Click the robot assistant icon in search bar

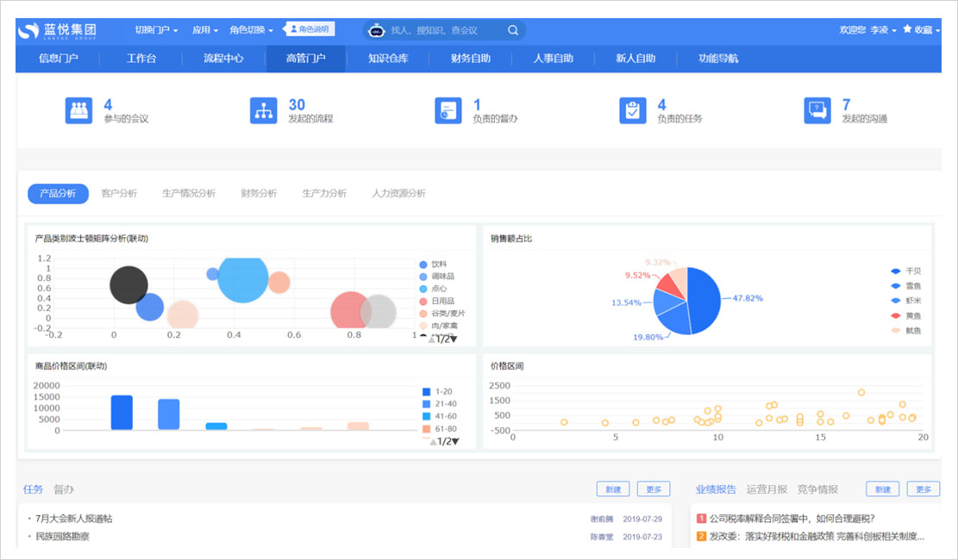point(376,30)
